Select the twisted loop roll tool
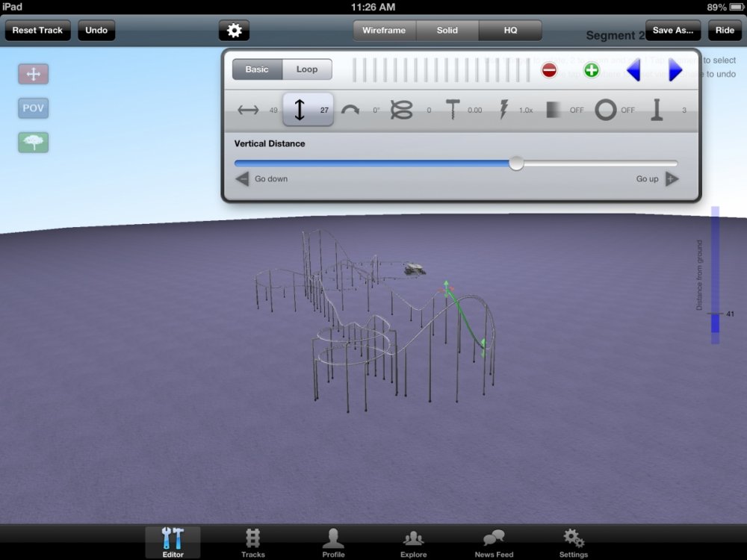The image size is (747, 560). pyautogui.click(x=402, y=110)
